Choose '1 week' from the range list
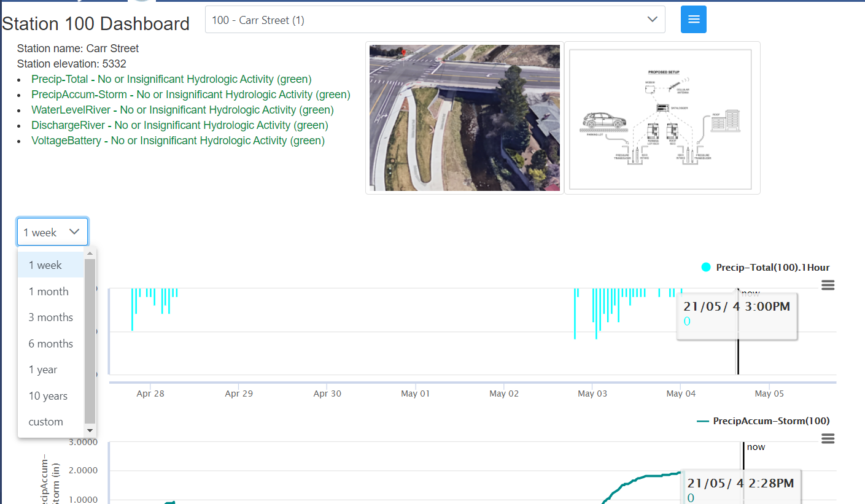This screenshot has height=504, width=865. [50, 265]
